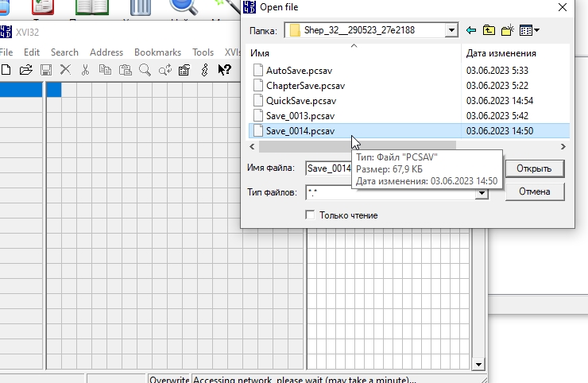Click the open book desktop icon
Viewport: 588px width, 383px height.
(92, 6)
